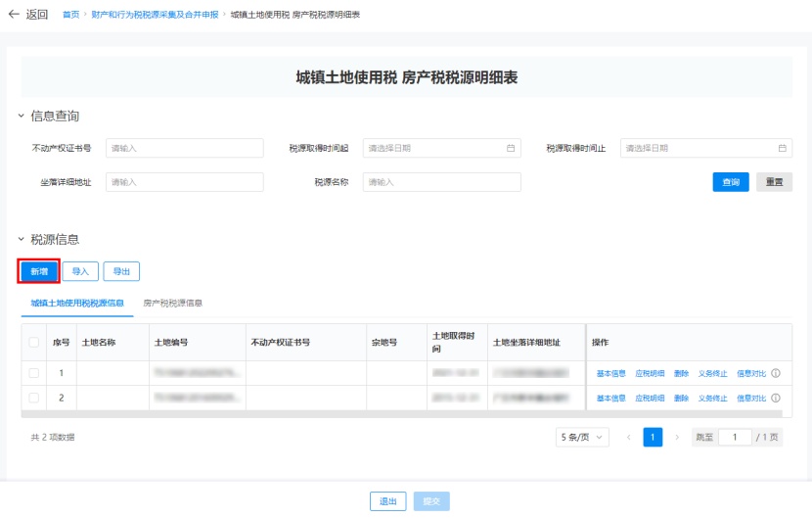
Task: Check the checkbox for row 1
Action: [x=34, y=373]
